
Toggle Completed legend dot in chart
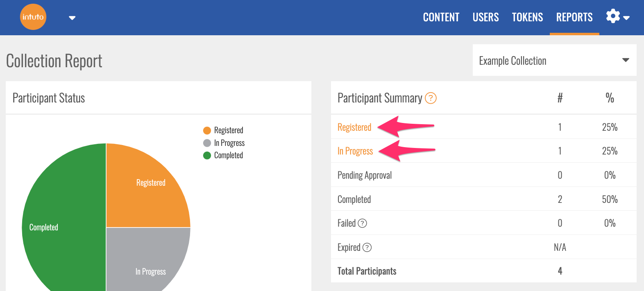click(207, 155)
